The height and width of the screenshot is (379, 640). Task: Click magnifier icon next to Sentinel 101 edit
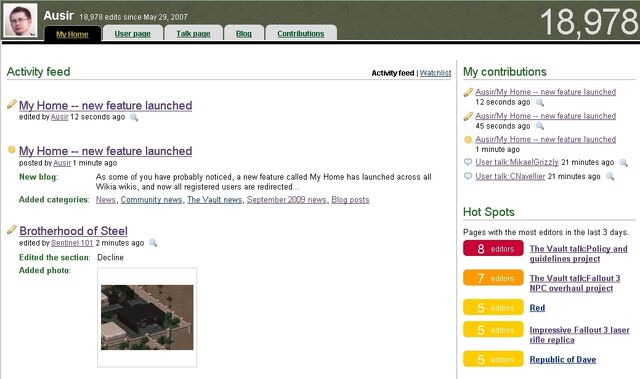click(153, 243)
